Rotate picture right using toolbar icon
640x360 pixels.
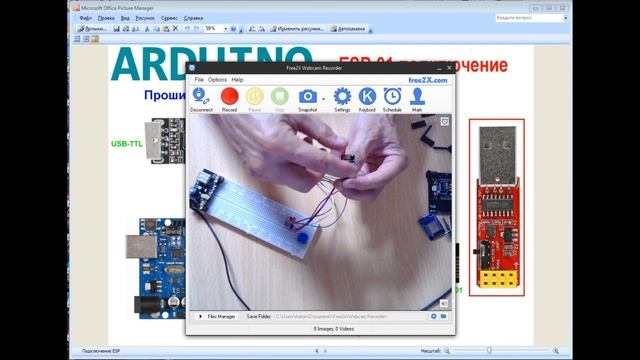coord(262,29)
